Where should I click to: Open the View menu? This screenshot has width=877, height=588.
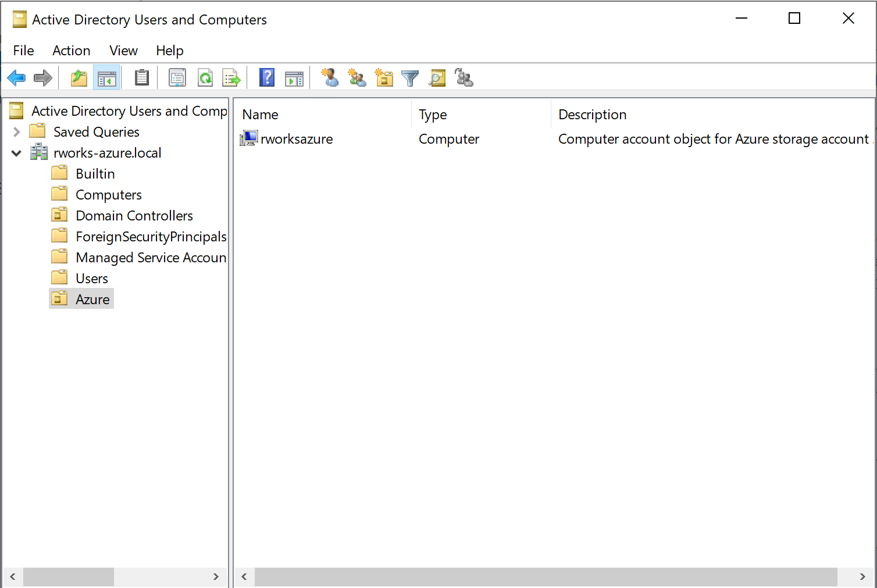point(123,51)
